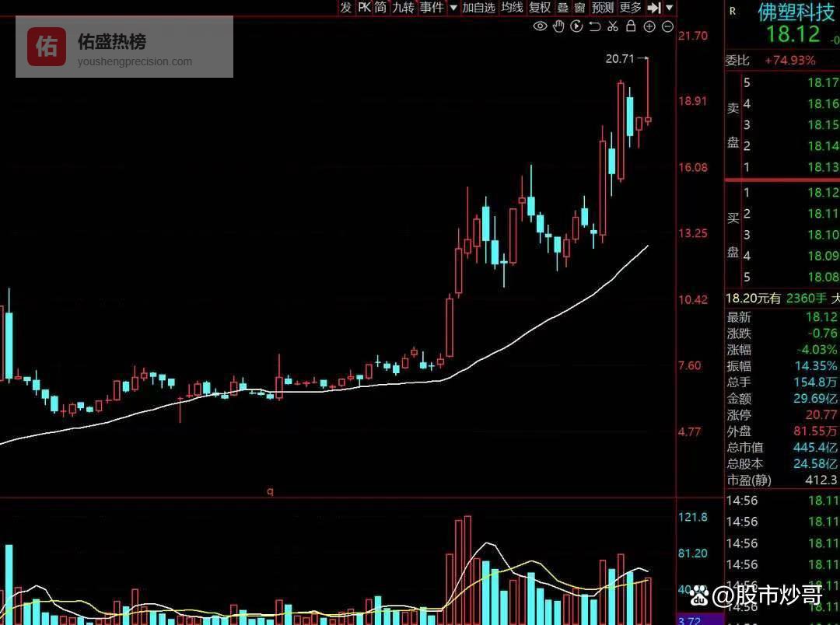Screen dimensions: 840x625
Task: Zoom in with the plus icon
Action: 649,26
